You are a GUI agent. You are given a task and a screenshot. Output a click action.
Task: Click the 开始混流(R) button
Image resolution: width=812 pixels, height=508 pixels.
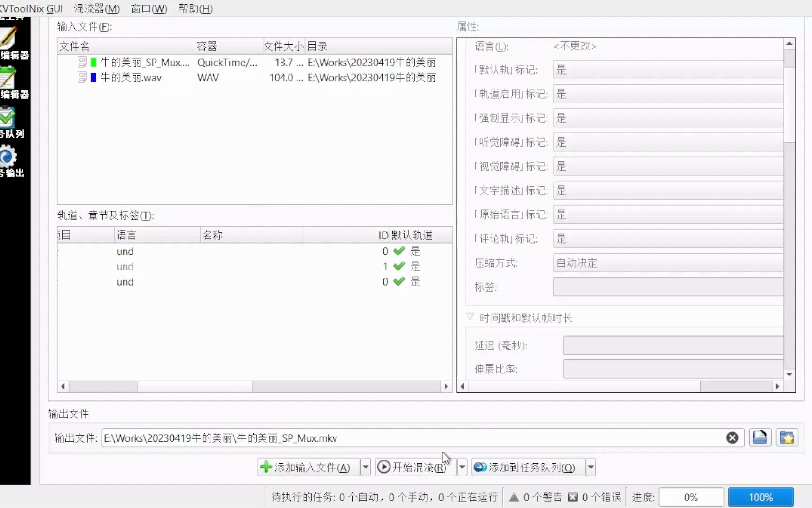tap(416, 467)
